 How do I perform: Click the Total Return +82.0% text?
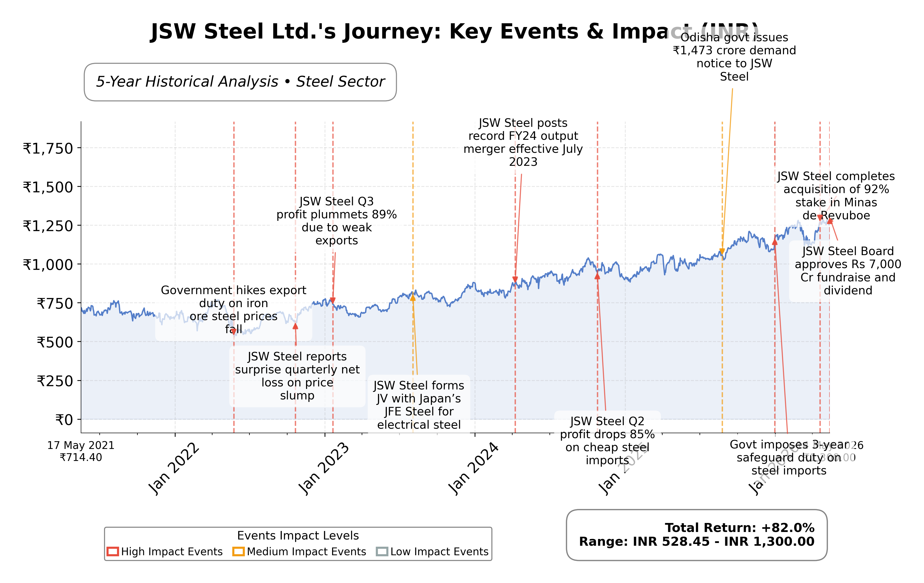point(739,528)
